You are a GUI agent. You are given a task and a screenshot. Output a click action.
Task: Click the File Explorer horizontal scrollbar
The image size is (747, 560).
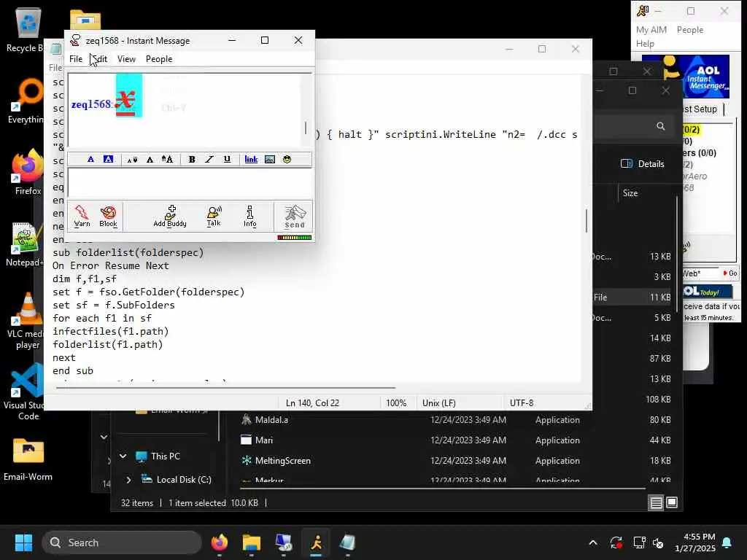coord(443,488)
